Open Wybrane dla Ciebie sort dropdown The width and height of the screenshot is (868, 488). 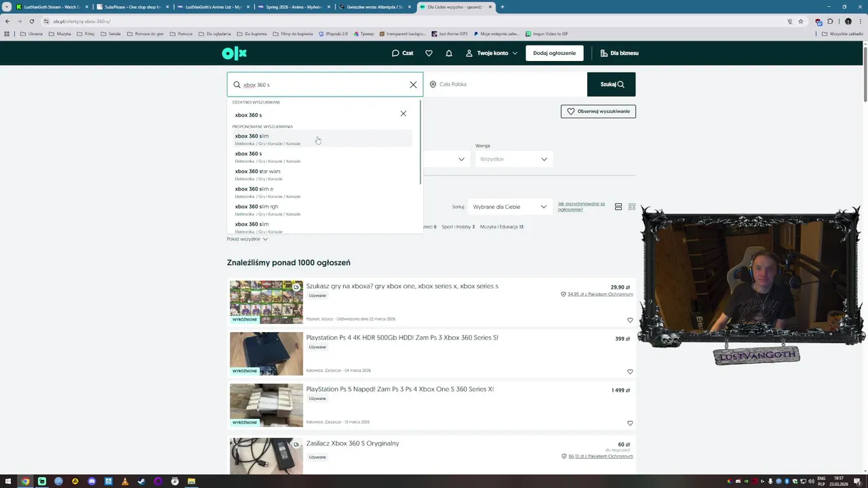[x=509, y=207]
